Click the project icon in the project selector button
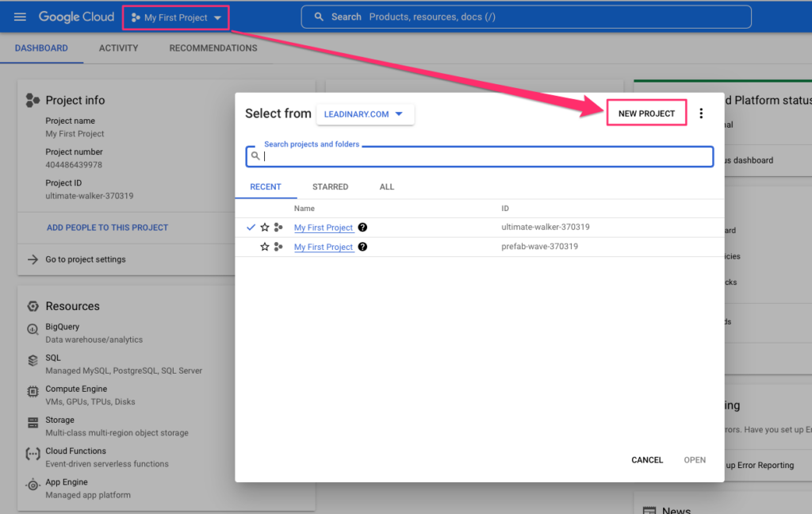Image resolution: width=812 pixels, height=514 pixels. (136, 17)
